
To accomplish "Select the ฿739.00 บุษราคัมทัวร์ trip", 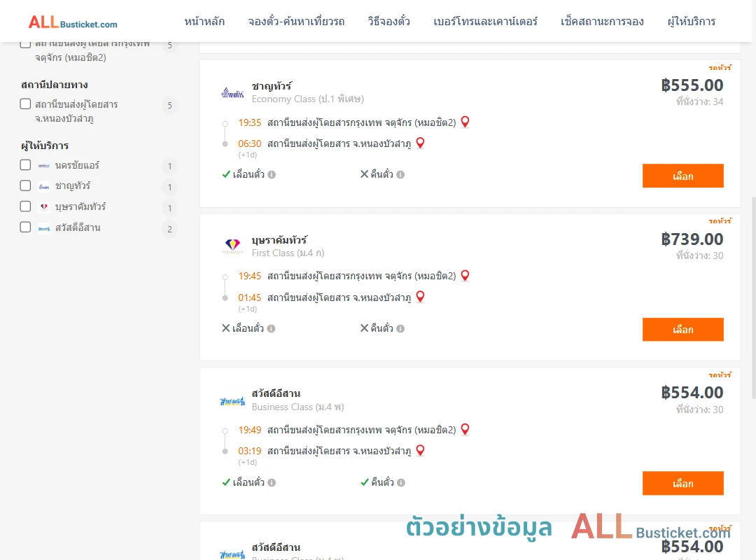I will coord(682,330).
